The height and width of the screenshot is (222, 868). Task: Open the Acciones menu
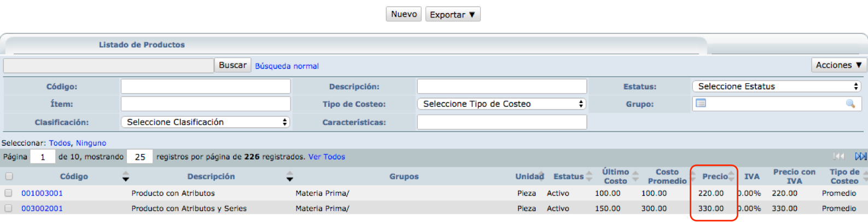coord(839,65)
